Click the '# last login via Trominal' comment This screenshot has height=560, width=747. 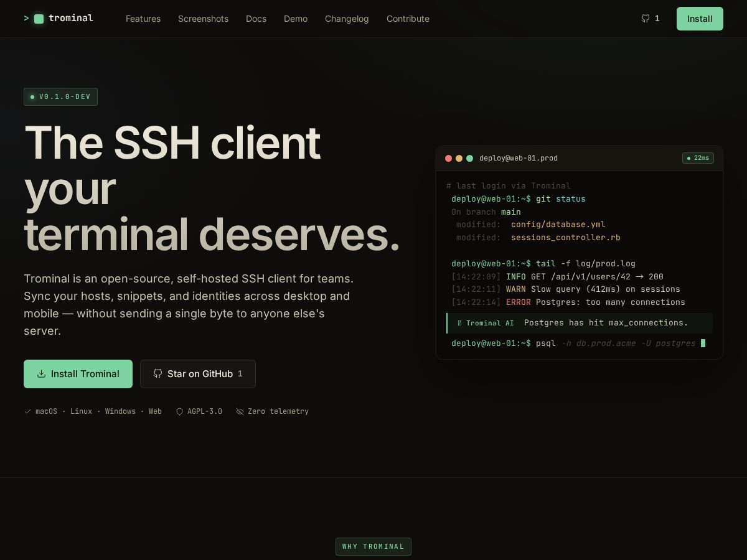[509, 186]
